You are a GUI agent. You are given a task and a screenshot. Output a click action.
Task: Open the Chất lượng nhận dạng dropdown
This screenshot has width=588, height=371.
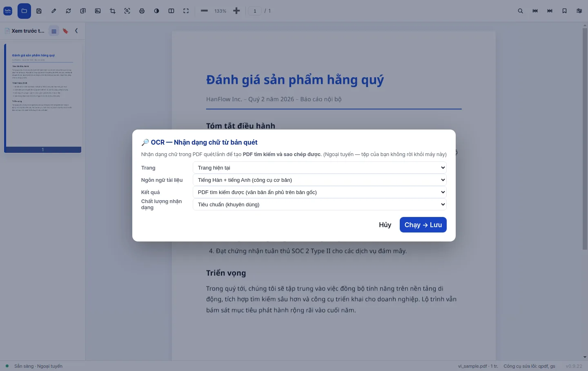[x=319, y=204]
